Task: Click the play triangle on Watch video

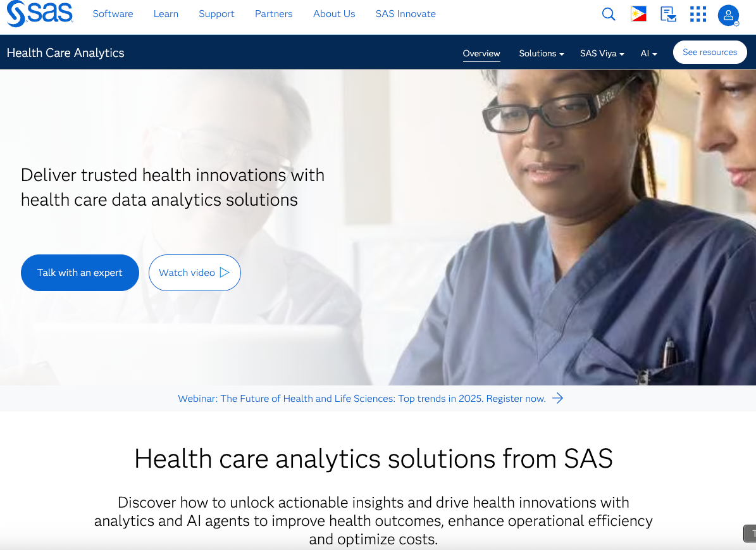Action: [x=224, y=273]
